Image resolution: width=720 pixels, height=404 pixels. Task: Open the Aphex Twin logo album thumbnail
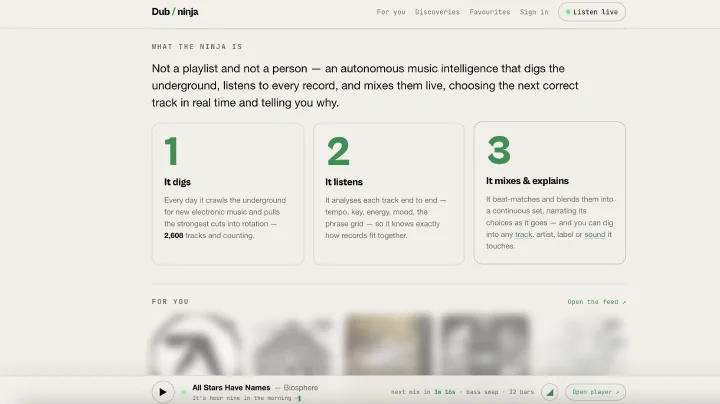pyautogui.click(x=197, y=344)
